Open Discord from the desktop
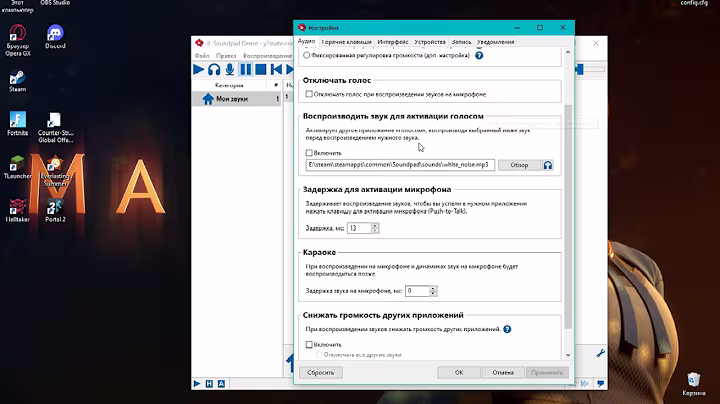Viewport: 720px width, 404px height. point(55,37)
